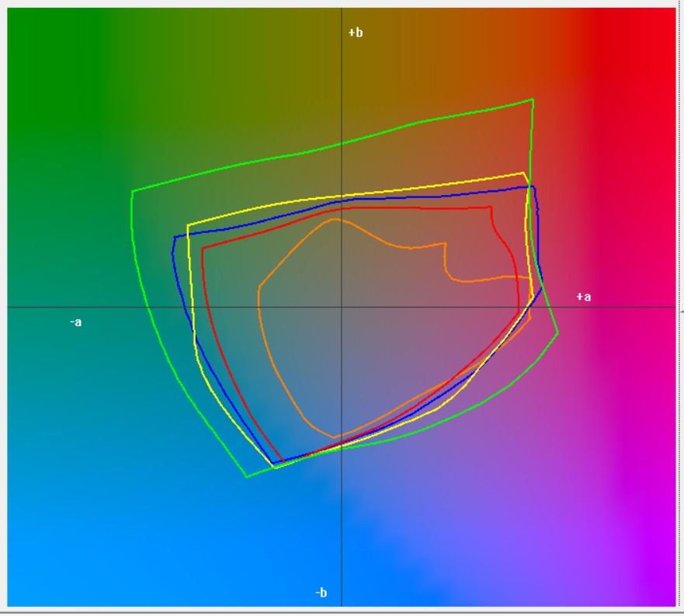684x616 pixels.
Task: Select the green gamut outline's top-left corner
Action: (132, 191)
